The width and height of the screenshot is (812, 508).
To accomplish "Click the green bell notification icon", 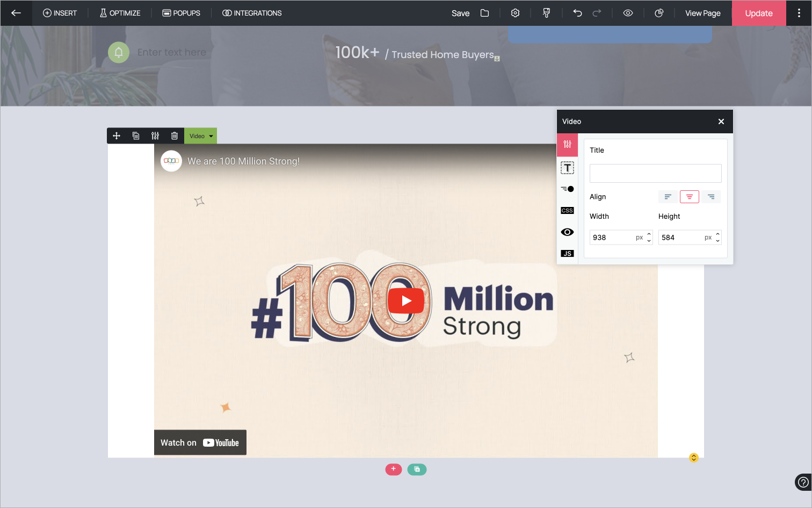I will click(x=119, y=52).
